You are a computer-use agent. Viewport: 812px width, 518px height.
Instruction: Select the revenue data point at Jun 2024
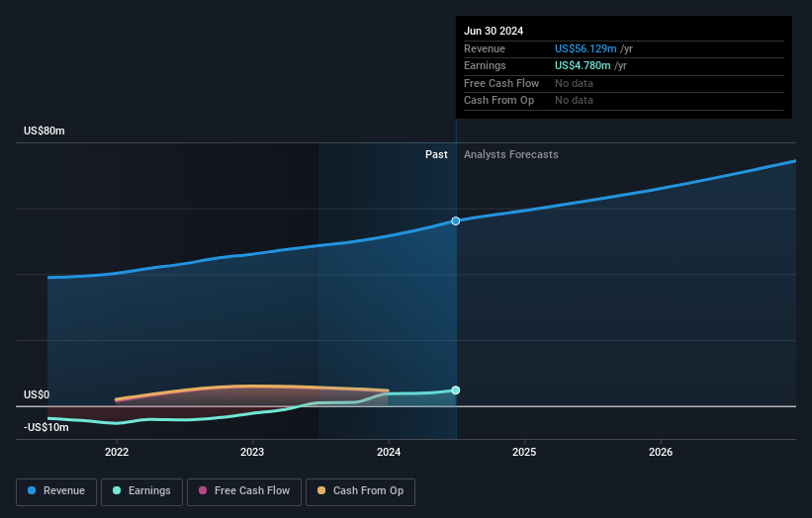point(456,221)
